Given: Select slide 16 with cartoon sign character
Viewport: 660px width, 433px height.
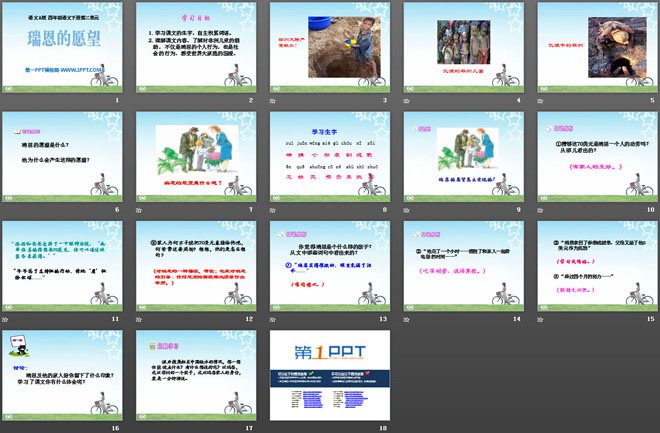Looking at the screenshot, I should 62,376.
